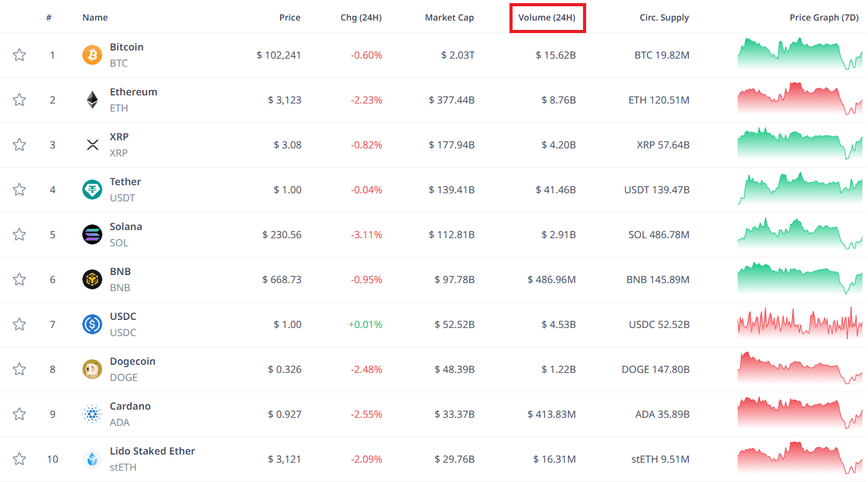868x482 pixels.
Task: Click market cap $ 377.44B
Action: point(452,100)
